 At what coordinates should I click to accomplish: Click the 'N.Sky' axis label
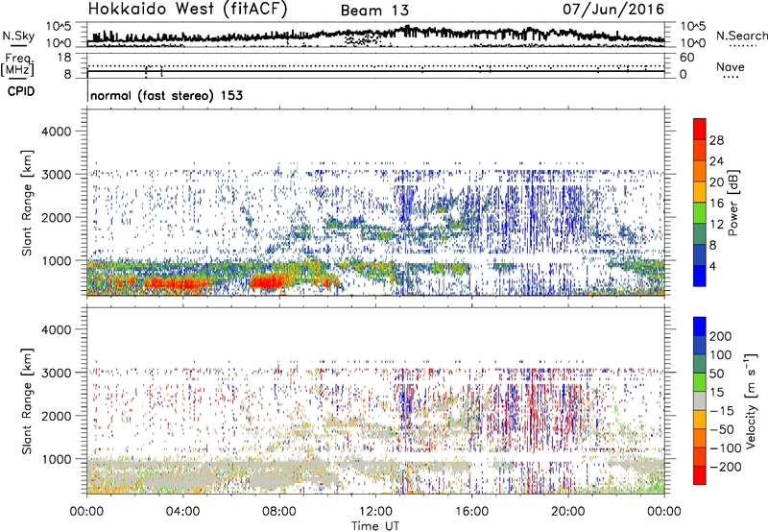[x=18, y=36]
